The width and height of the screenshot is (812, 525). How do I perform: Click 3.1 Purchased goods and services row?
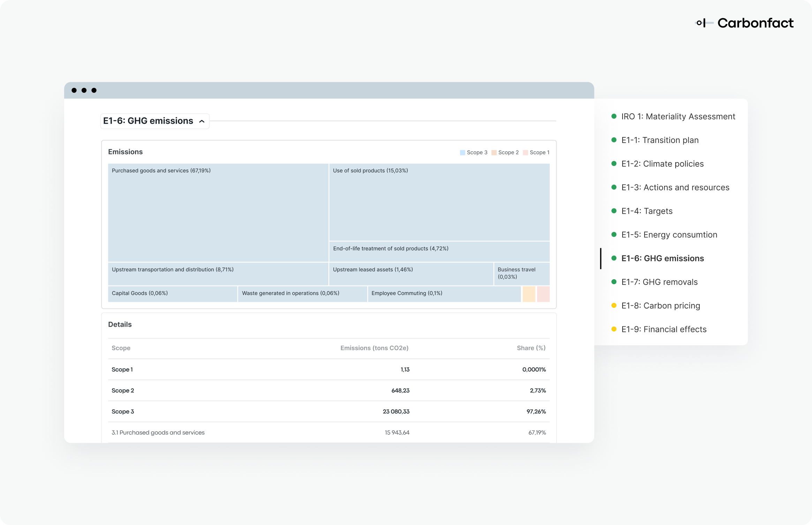point(329,433)
